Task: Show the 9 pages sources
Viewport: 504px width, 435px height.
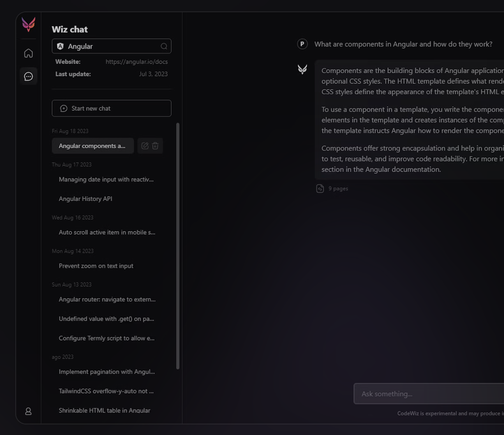Action: click(338, 189)
